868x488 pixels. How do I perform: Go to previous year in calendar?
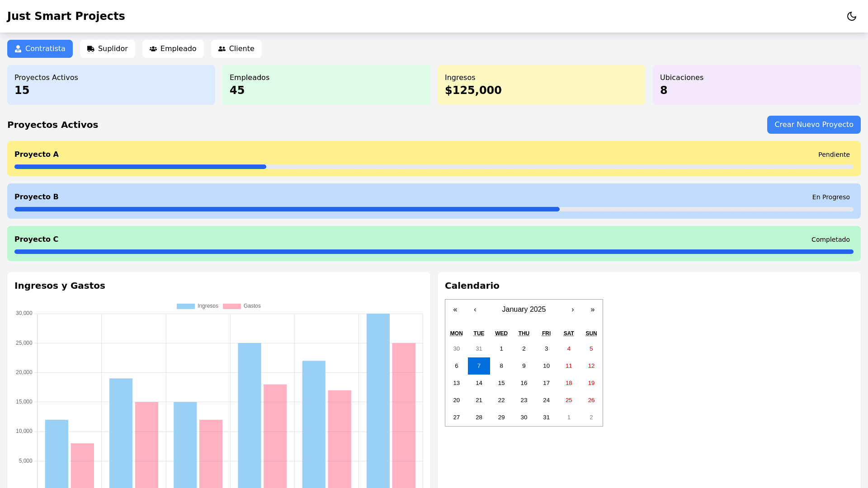[x=455, y=310]
